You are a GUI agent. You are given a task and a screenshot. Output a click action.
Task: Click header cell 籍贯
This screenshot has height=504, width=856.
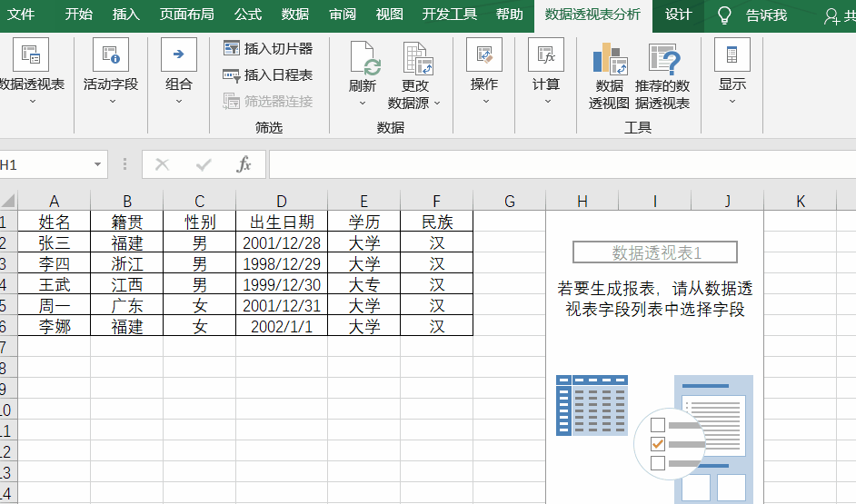click(126, 222)
